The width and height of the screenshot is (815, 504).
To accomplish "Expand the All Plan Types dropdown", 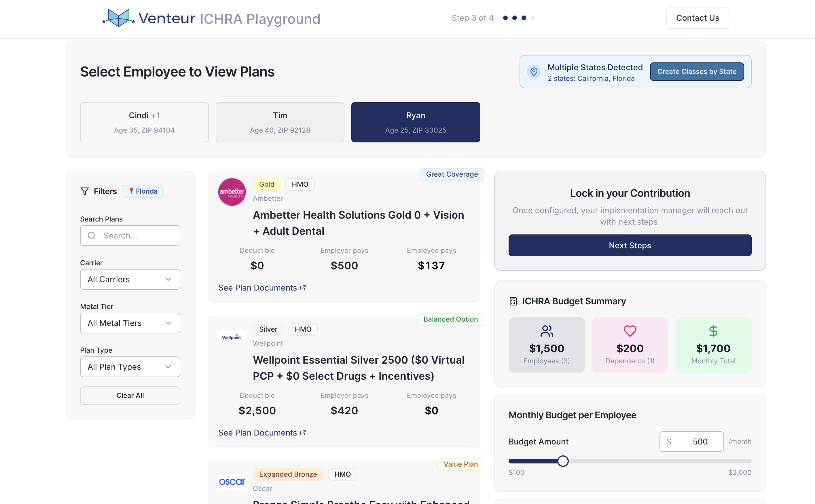I will click(x=130, y=367).
